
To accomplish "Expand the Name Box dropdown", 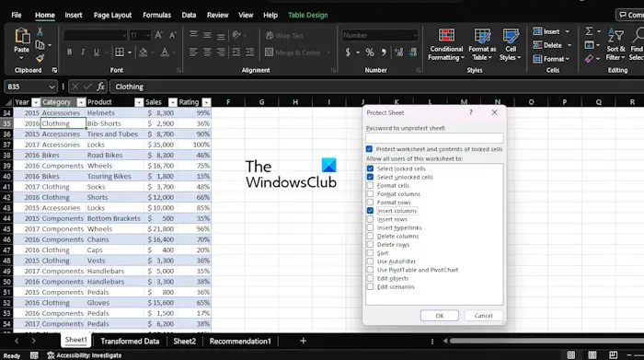I will point(52,87).
